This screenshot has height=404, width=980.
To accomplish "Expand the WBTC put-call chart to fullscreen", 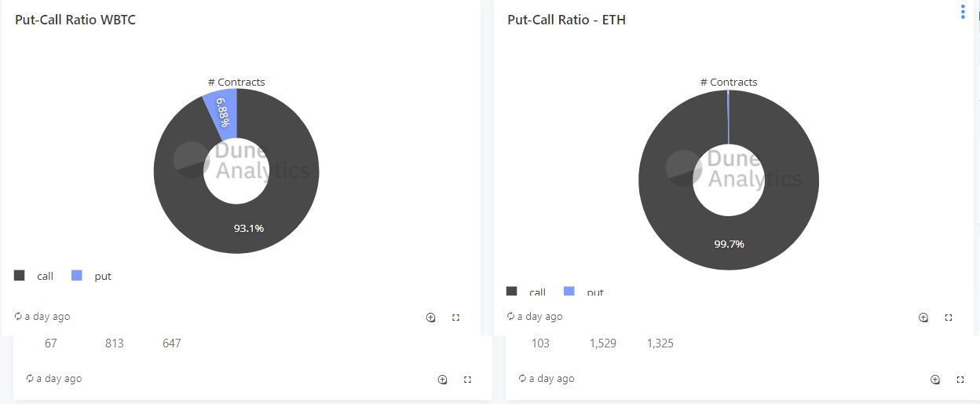I will pos(455,318).
